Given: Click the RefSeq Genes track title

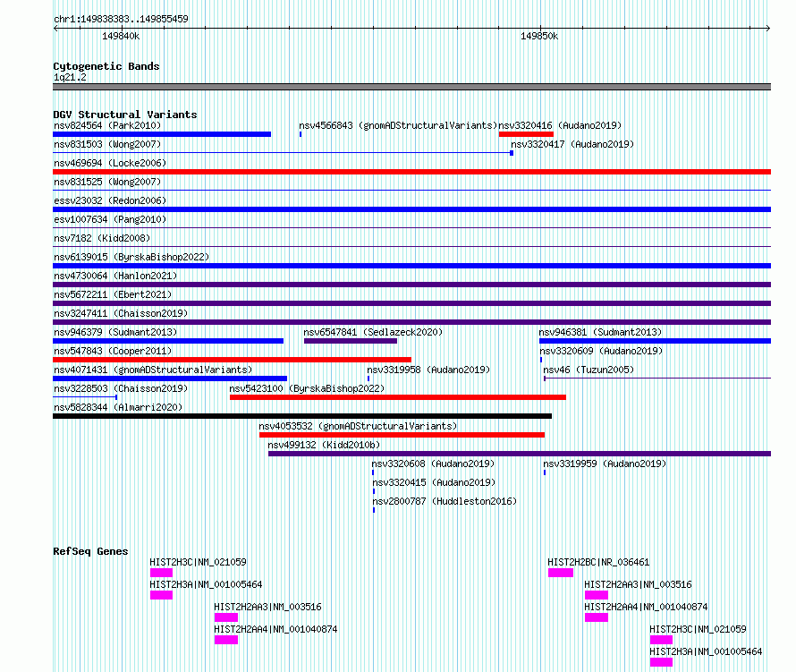Looking at the screenshot, I should tap(90, 551).
